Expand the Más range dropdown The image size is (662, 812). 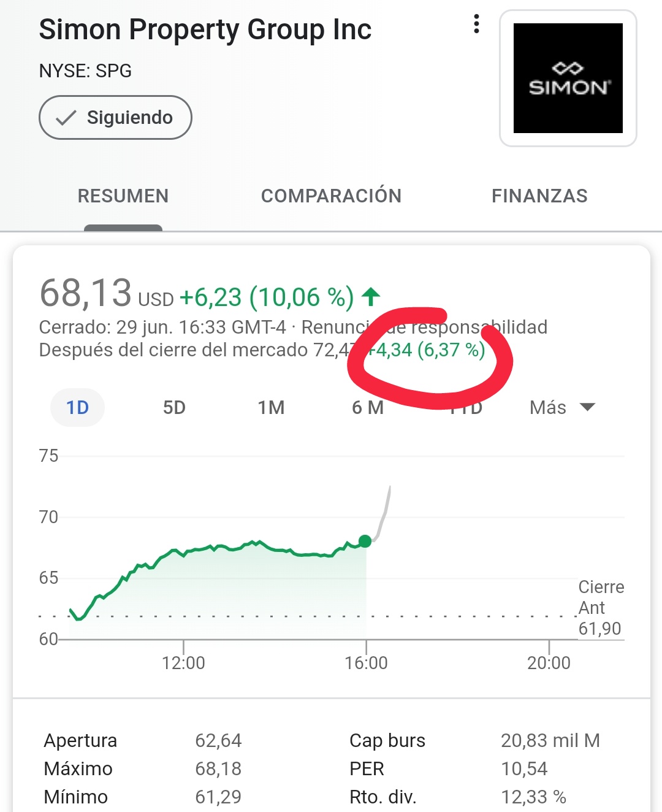562,407
